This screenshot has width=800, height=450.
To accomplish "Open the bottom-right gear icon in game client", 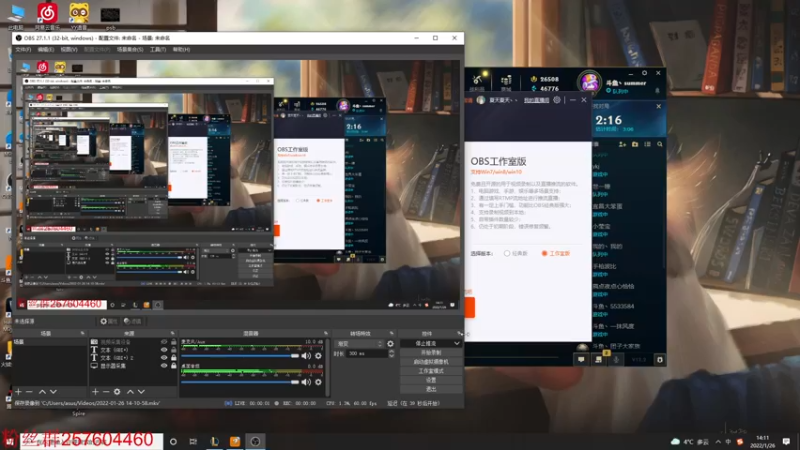I will 660,360.
